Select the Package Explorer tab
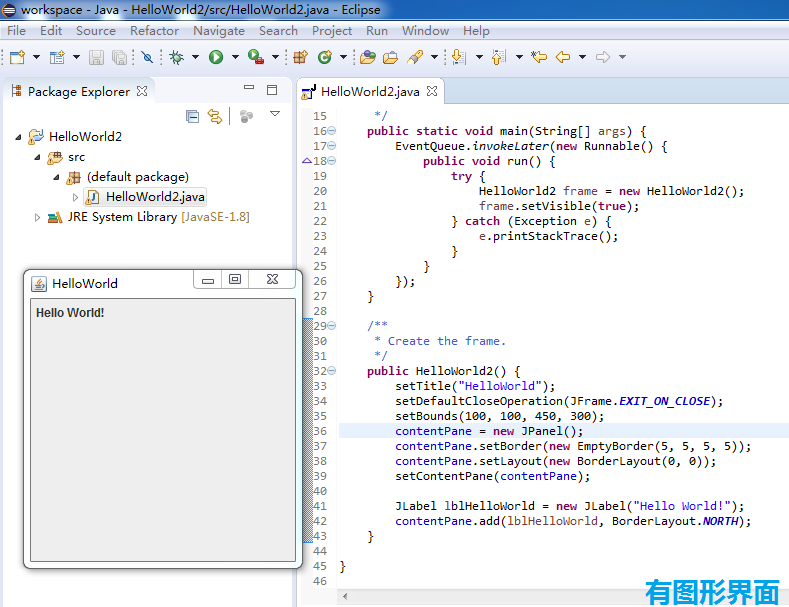This screenshot has width=789, height=607. [78, 92]
